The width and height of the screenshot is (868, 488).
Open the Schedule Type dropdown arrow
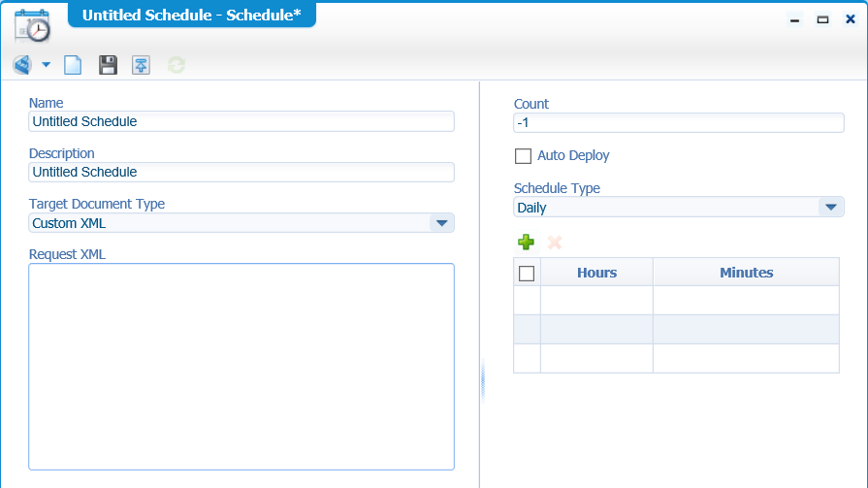(831, 208)
